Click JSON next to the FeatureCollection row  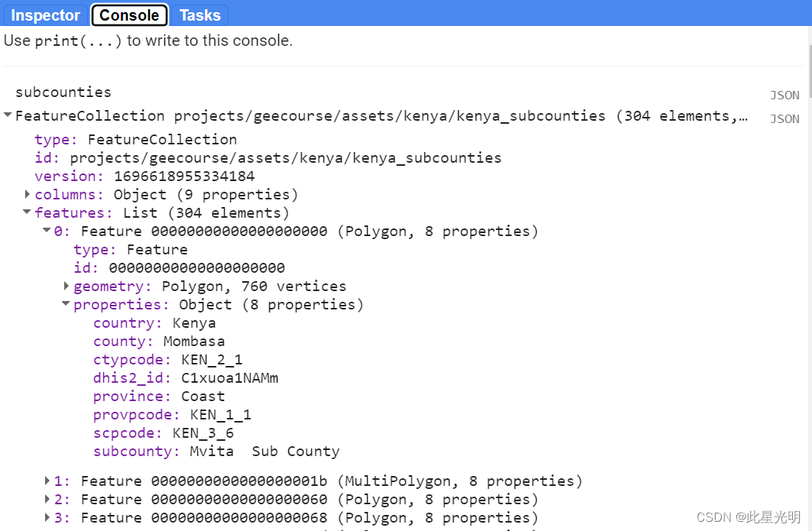point(784,118)
